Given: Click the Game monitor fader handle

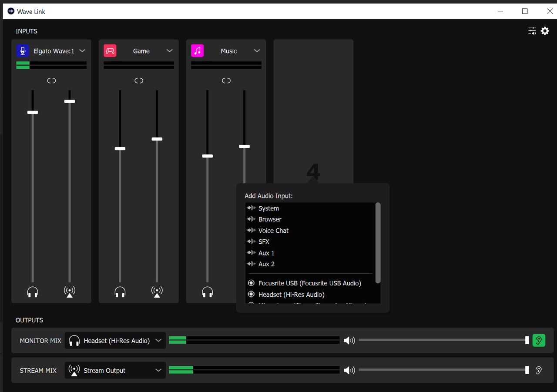Looking at the screenshot, I should [x=120, y=148].
